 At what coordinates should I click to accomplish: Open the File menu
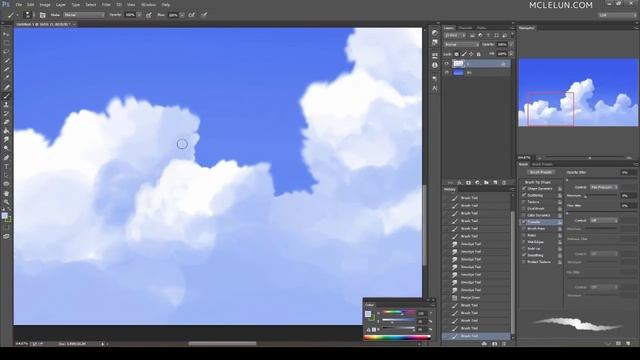pos(19,4)
